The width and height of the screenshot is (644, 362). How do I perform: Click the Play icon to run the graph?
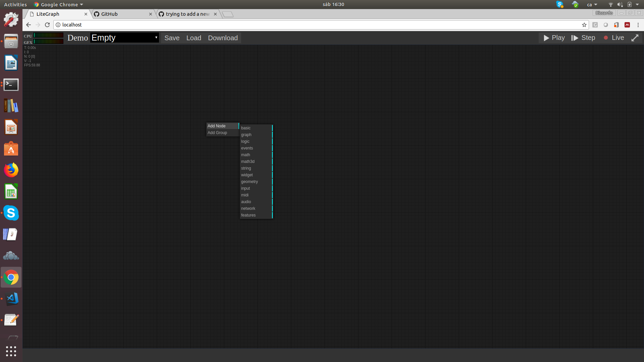click(x=546, y=38)
